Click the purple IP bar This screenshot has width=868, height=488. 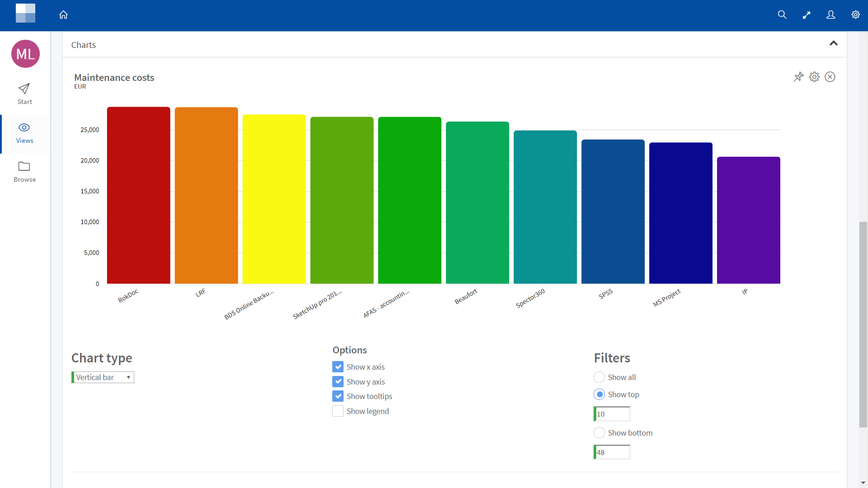749,220
